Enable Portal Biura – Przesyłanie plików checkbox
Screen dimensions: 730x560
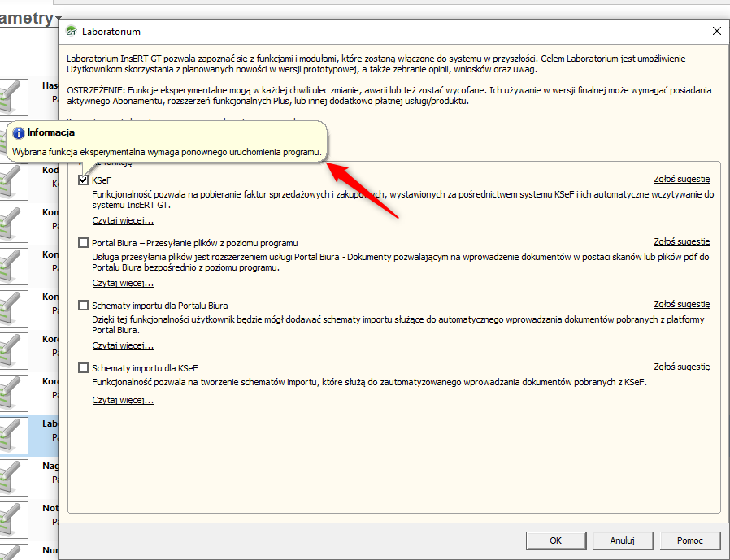tap(84, 243)
